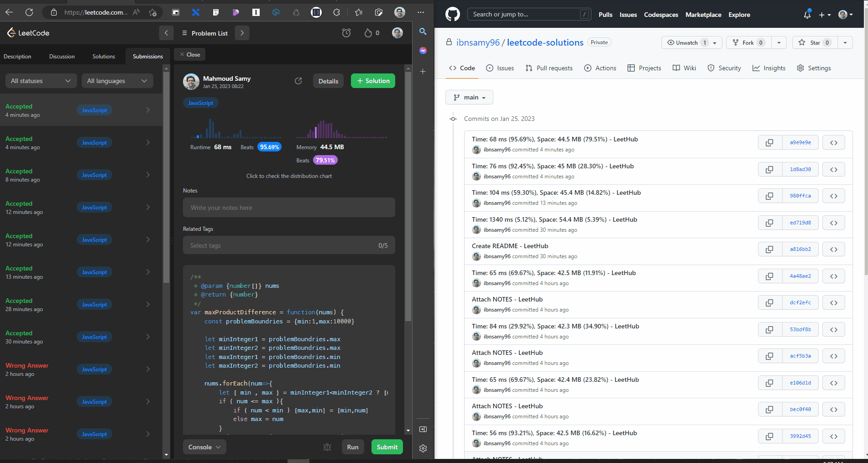Click the refresh icon beside Mahmoud Samy
The image size is (868, 463).
(x=298, y=81)
